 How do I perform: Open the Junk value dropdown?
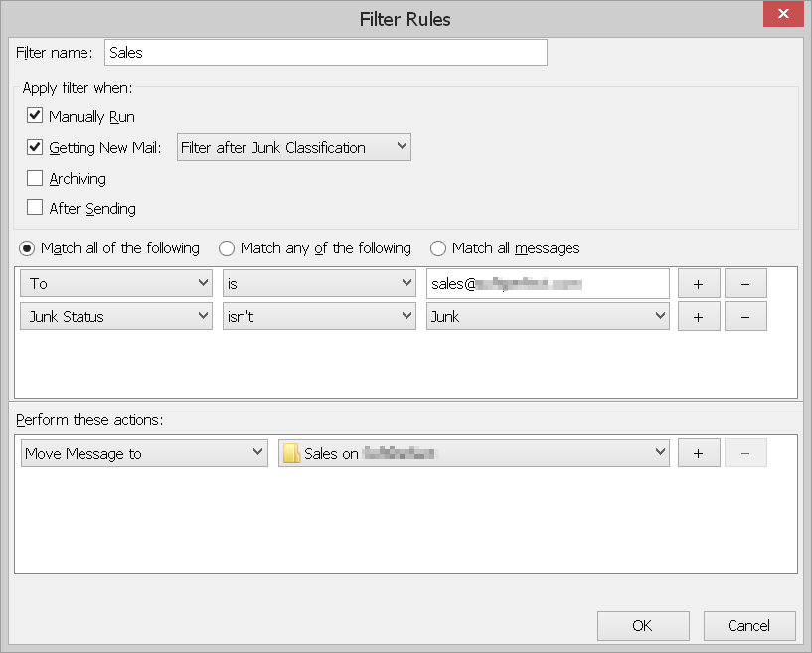pyautogui.click(x=548, y=316)
